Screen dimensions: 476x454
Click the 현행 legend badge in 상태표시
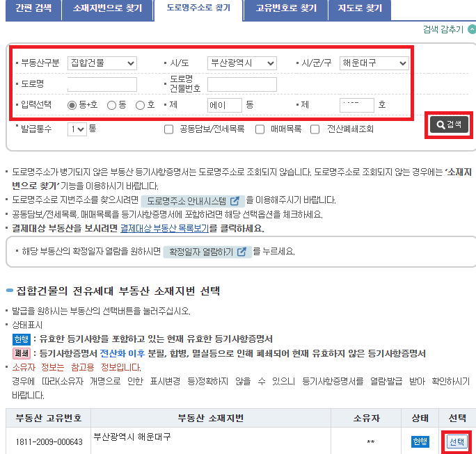point(22,339)
